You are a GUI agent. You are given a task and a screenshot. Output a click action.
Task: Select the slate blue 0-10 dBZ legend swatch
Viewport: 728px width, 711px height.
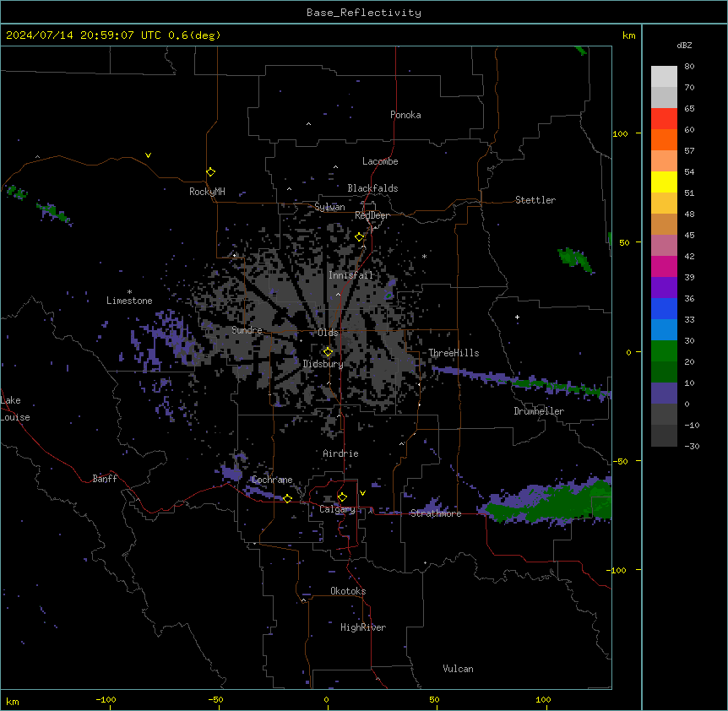point(664,393)
